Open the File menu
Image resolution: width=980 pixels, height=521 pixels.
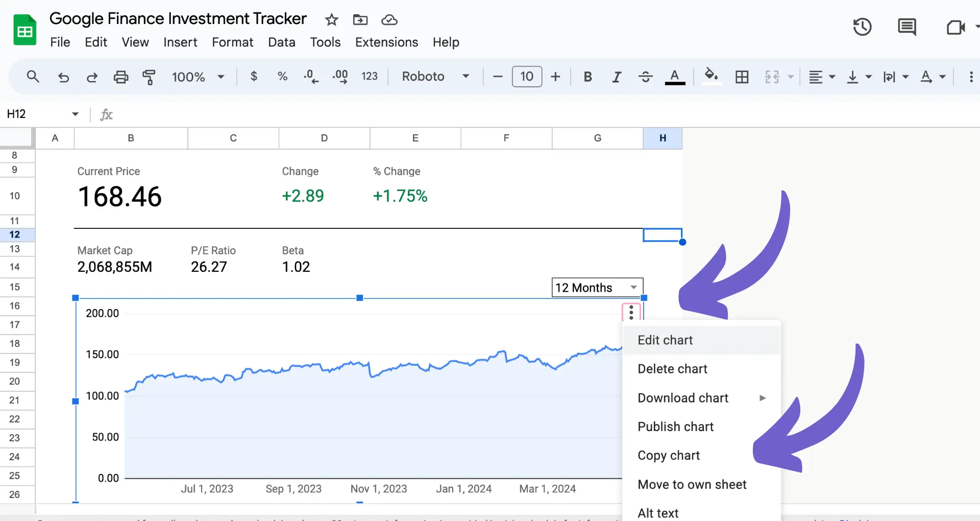[60, 42]
